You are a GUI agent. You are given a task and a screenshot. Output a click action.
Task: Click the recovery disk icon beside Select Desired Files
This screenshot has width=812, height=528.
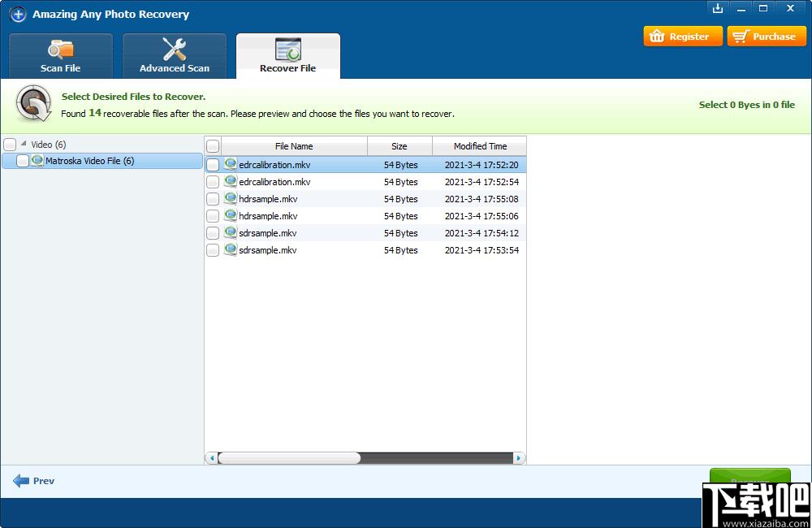(x=33, y=104)
